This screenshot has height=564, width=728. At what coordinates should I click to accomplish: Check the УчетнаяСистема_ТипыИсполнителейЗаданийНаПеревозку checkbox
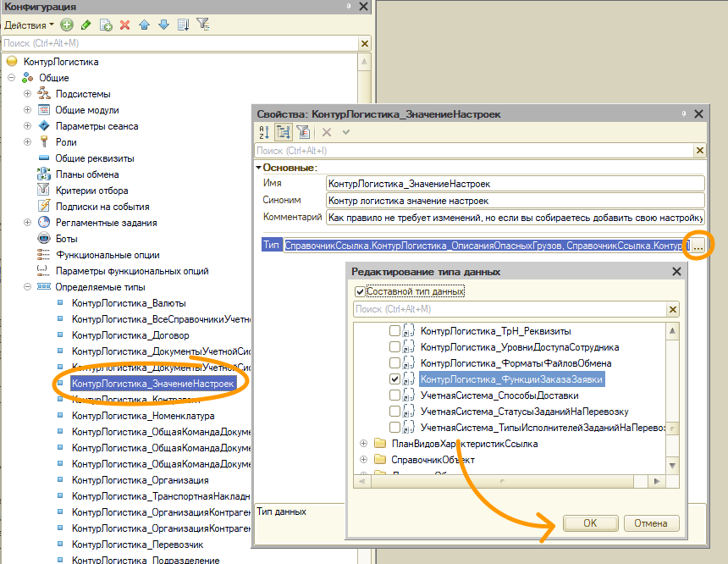coord(394,428)
